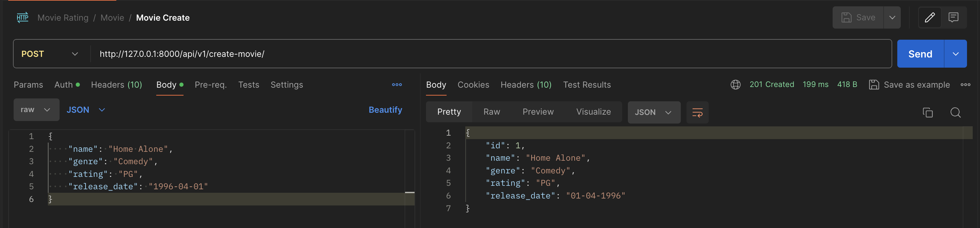Open request options three-dot menu
The image size is (980, 228).
(397, 85)
